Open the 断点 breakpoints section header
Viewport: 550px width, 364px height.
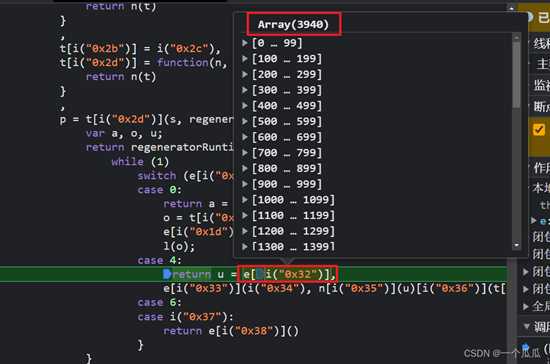click(541, 106)
